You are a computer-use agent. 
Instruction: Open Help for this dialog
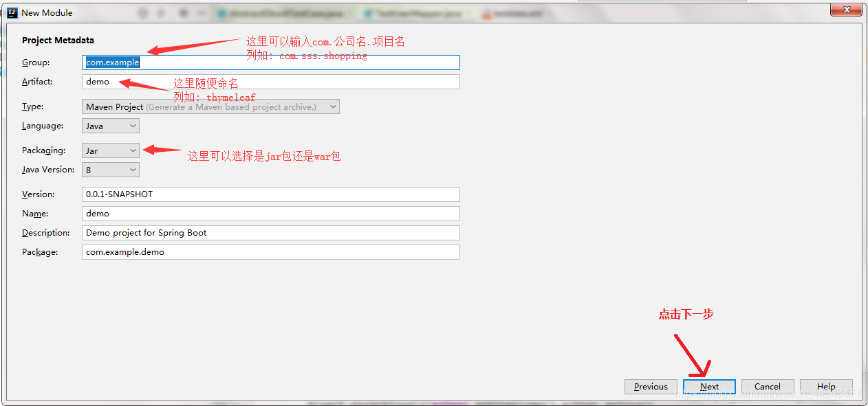(826, 387)
